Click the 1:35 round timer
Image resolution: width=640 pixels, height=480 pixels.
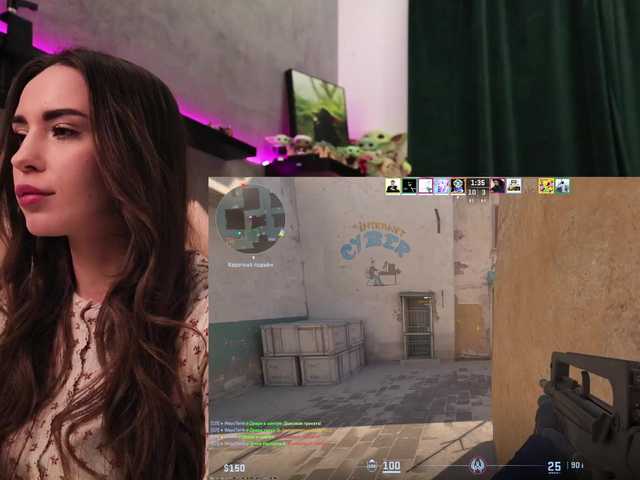pyautogui.click(x=478, y=182)
